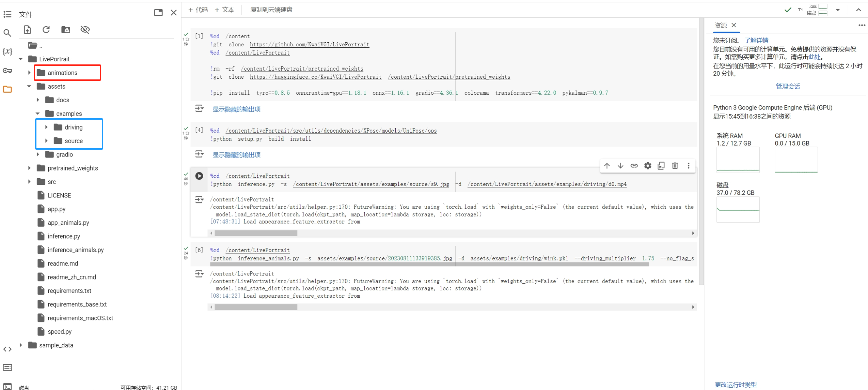The height and width of the screenshot is (390, 868).
Task: Open the variables {x} panel
Action: [7, 51]
